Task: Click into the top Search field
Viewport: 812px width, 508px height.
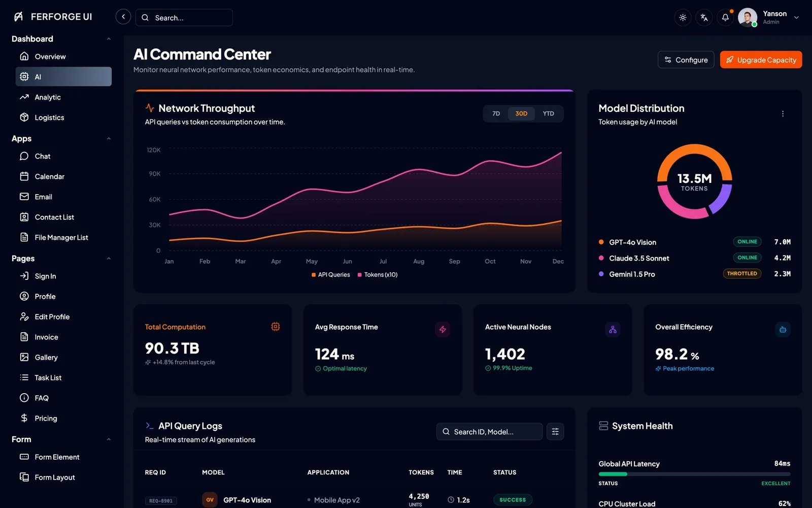Action: [x=184, y=17]
